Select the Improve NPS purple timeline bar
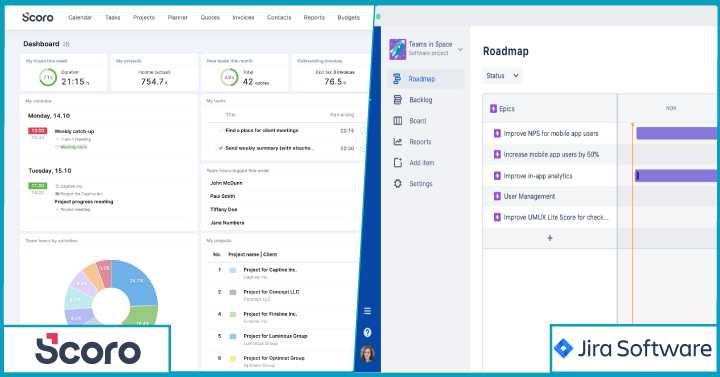 click(x=676, y=134)
